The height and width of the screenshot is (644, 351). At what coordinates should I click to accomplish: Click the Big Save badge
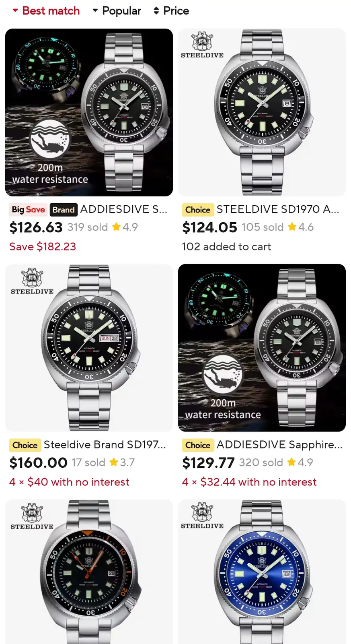click(x=28, y=210)
